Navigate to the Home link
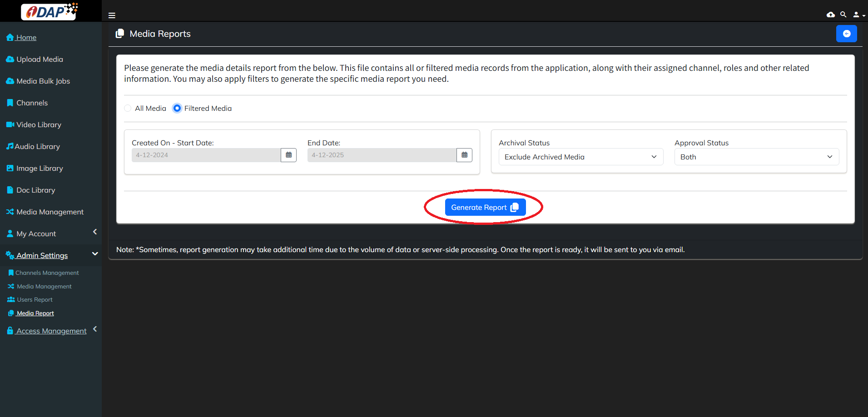The height and width of the screenshot is (417, 868). 26,37
